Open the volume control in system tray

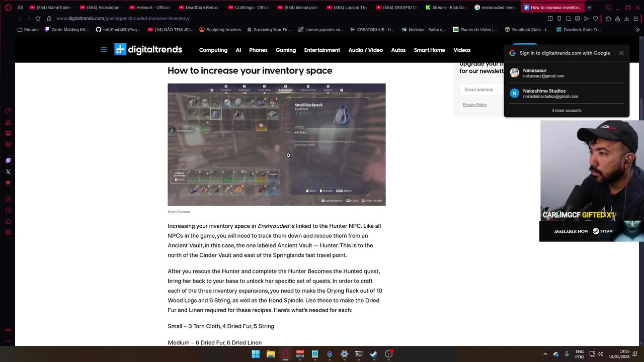[x=600, y=354]
